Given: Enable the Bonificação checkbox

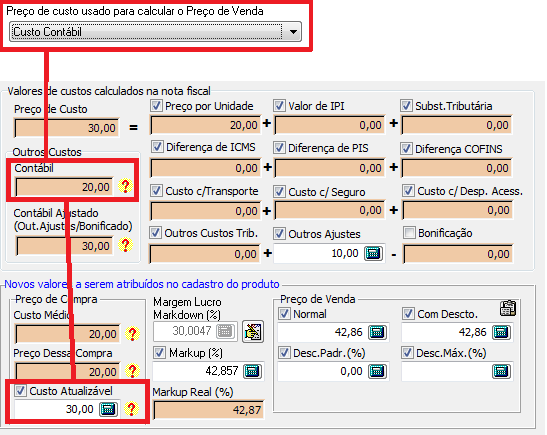Looking at the screenshot, I should coord(409,232).
